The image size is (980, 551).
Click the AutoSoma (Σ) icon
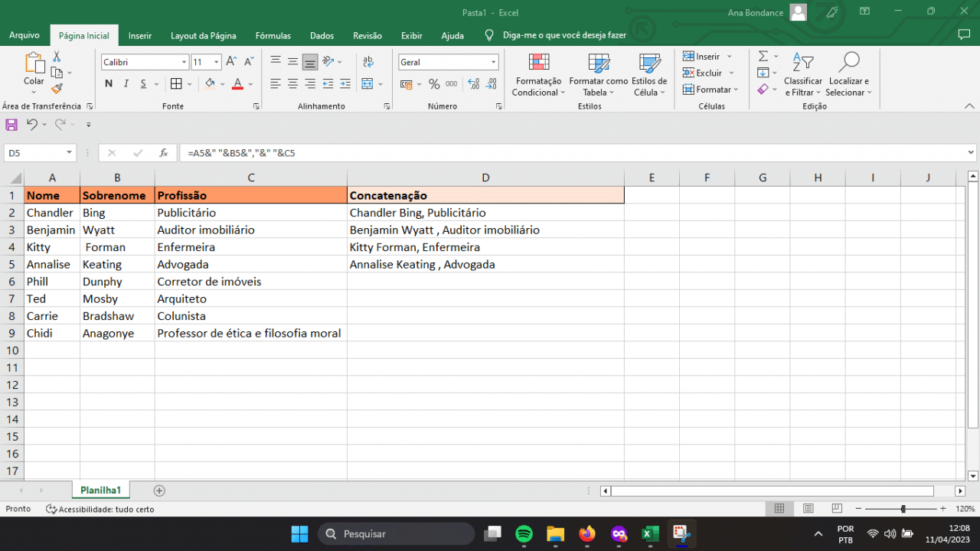tap(763, 55)
